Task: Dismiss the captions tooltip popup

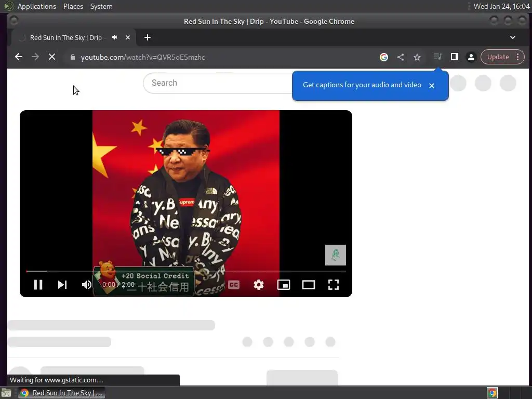Action: tap(432, 86)
